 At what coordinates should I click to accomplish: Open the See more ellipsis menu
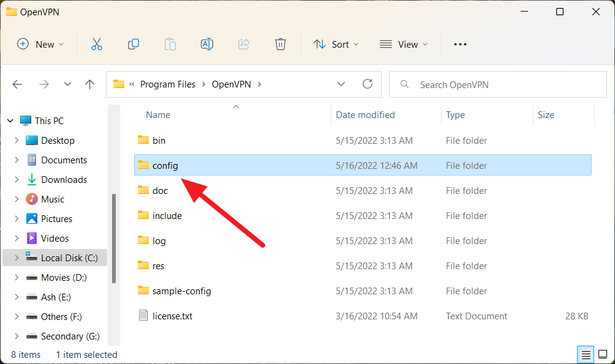[460, 44]
